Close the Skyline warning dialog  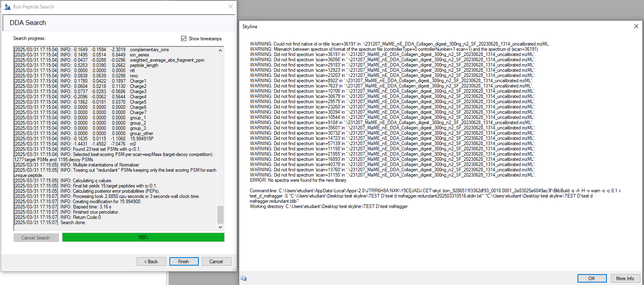(x=636, y=26)
